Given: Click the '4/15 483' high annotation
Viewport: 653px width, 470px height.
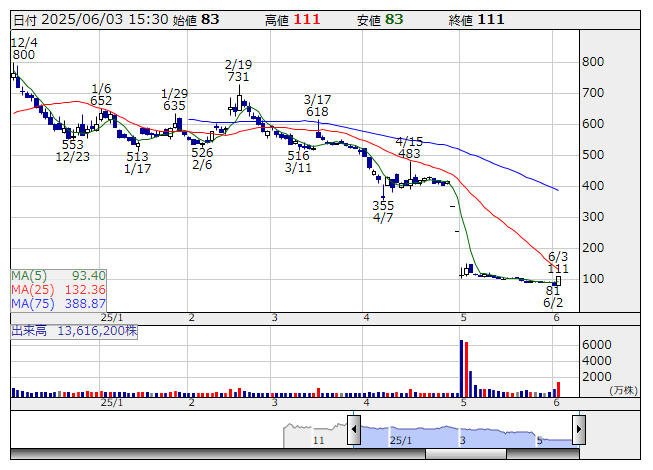Looking at the screenshot, I should tap(409, 147).
